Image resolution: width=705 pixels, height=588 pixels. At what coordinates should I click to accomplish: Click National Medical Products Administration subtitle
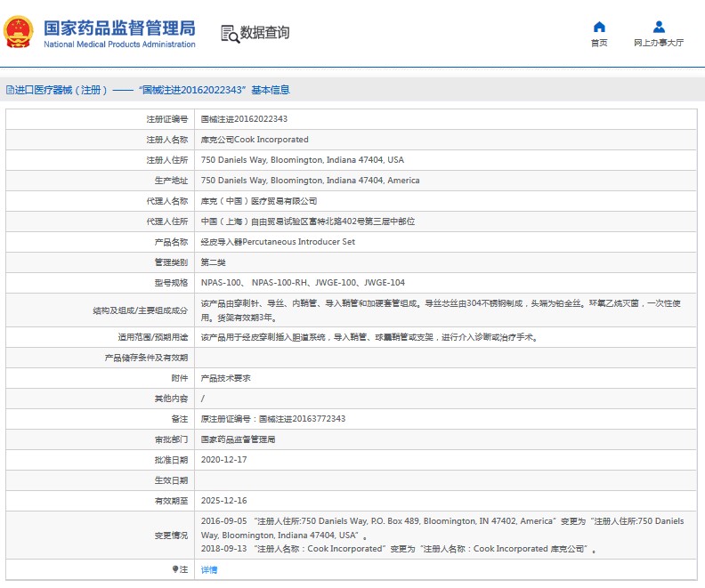coord(119,44)
